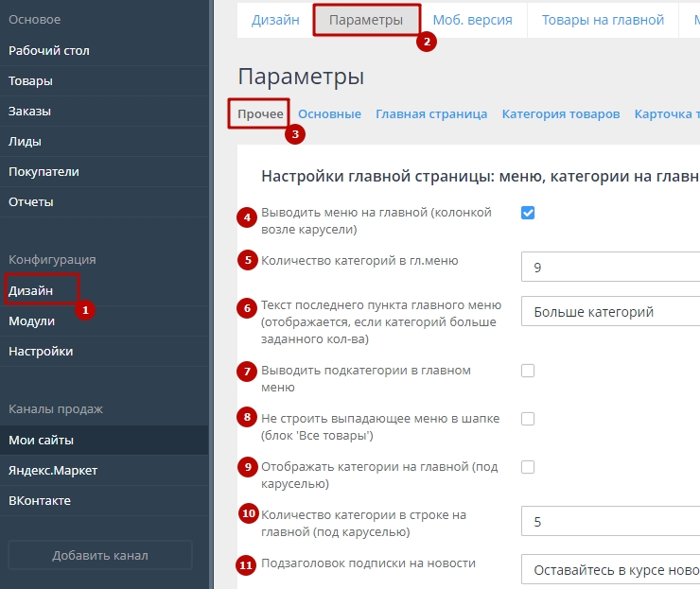Viewport: 700px width, 589px height.
Task: Click the Больше категорий text field
Action: (610, 312)
